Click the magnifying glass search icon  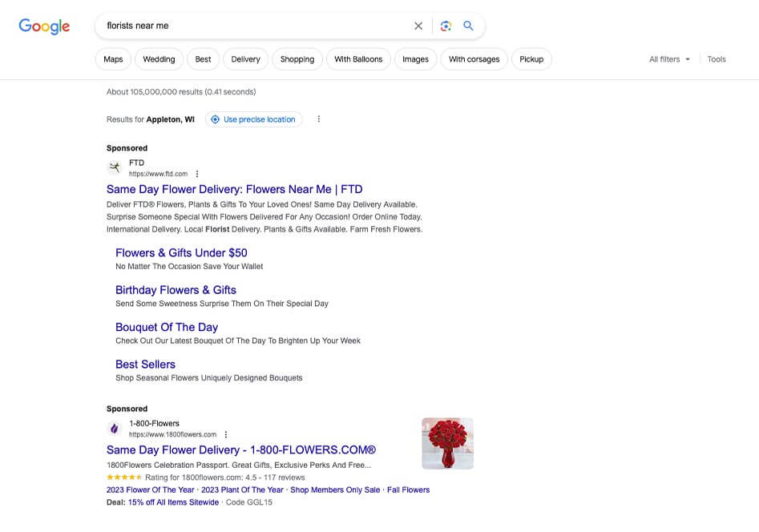pyautogui.click(x=469, y=26)
